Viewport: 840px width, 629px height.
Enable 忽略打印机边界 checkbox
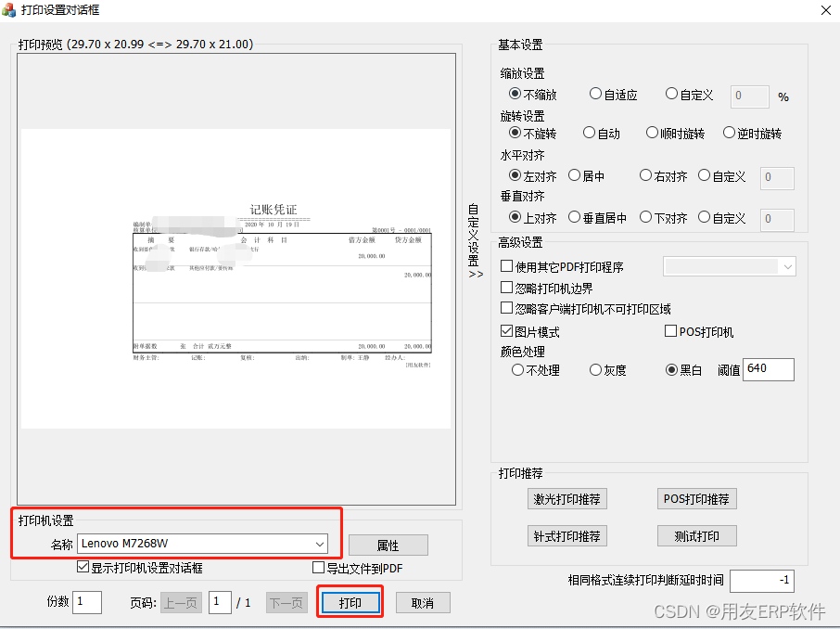tap(507, 288)
